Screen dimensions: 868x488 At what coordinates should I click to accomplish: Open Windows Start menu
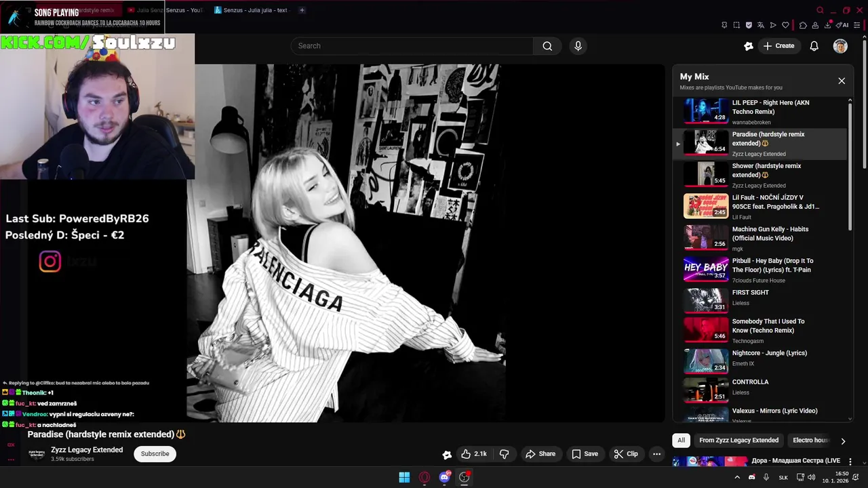404,477
